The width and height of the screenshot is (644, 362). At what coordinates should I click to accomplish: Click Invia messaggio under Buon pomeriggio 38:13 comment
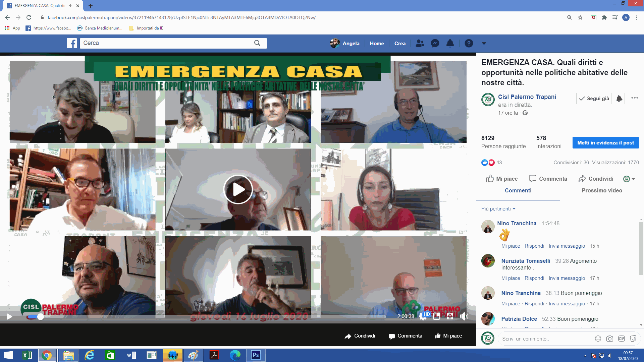567,304
